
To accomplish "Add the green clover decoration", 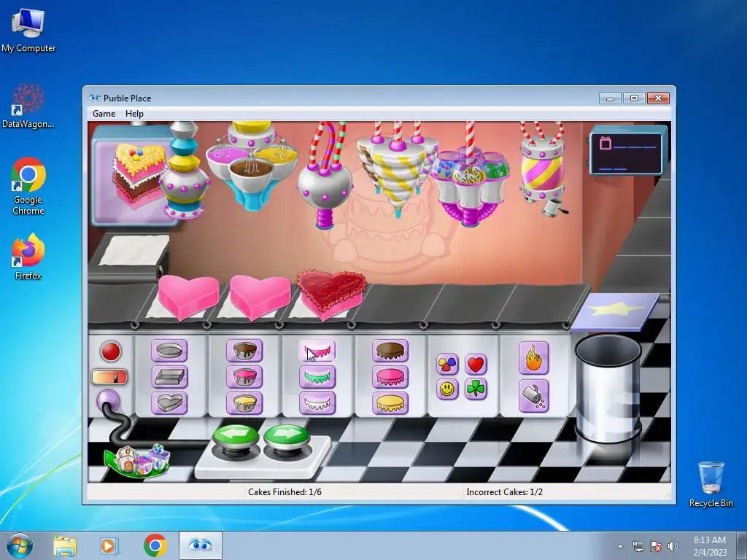I will [476, 389].
